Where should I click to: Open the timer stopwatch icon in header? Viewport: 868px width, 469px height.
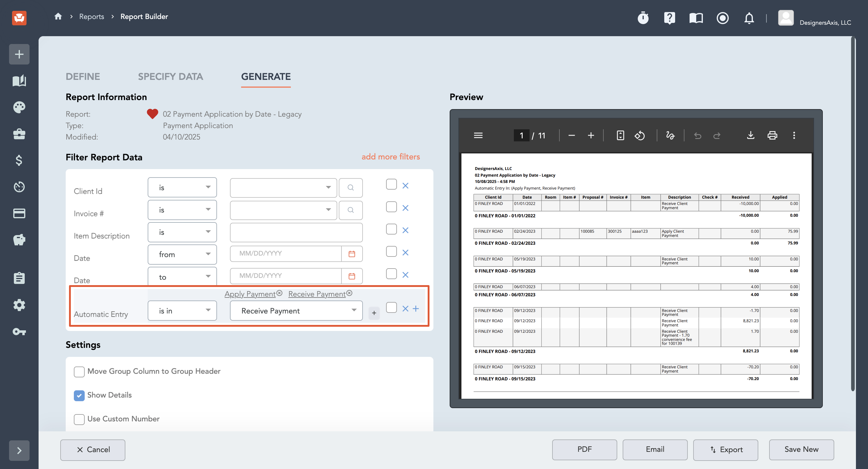[x=643, y=17]
